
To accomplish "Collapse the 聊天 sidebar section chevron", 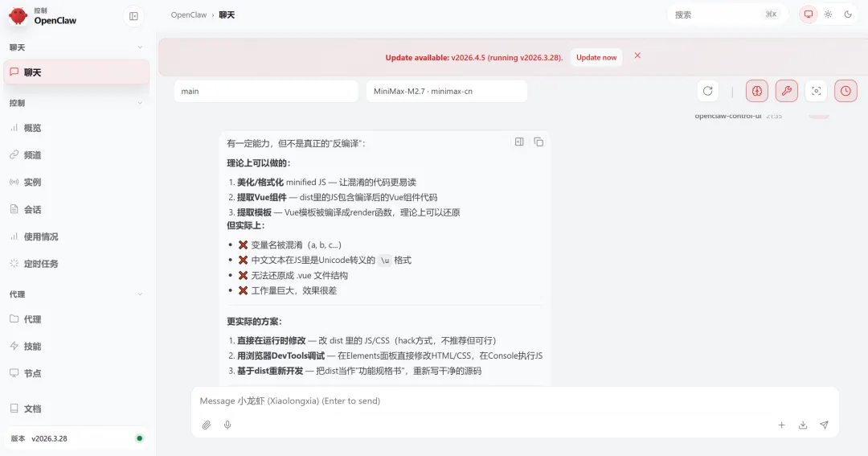I will pos(140,47).
